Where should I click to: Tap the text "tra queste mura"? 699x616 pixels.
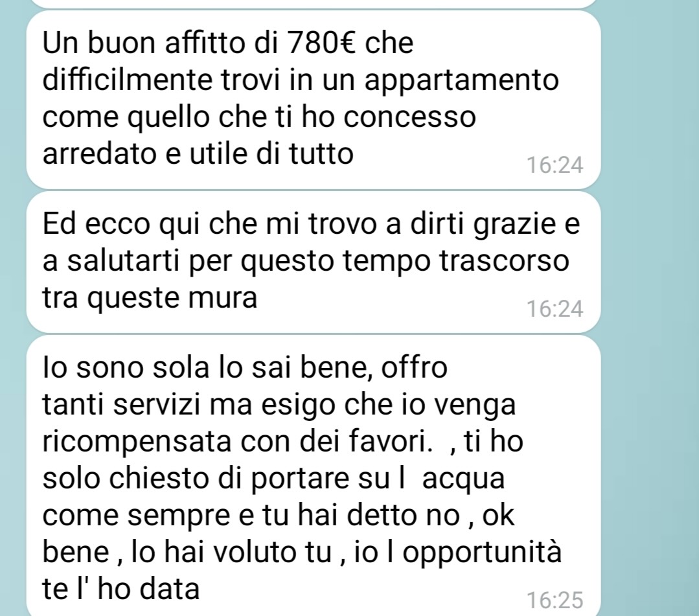point(150,299)
